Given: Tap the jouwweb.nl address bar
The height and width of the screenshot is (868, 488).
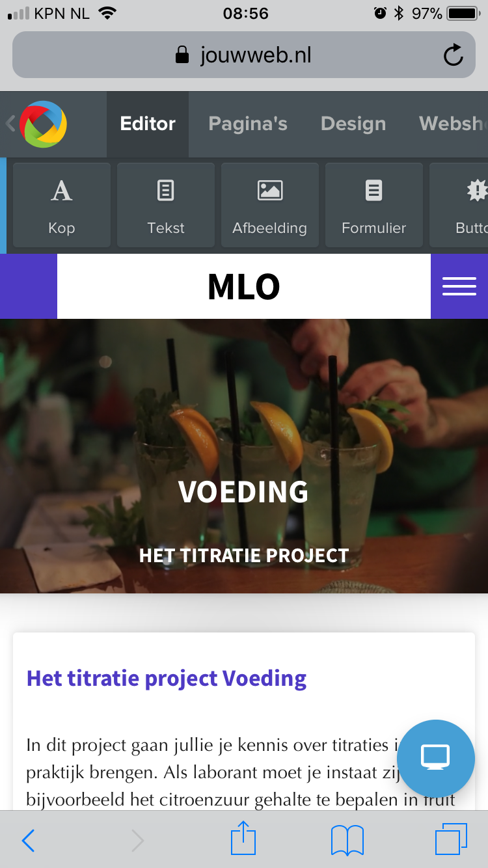Looking at the screenshot, I should (x=244, y=55).
